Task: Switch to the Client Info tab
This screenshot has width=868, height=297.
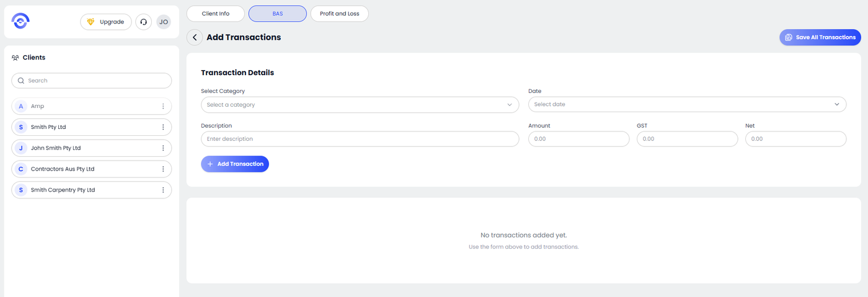Action: tap(215, 14)
